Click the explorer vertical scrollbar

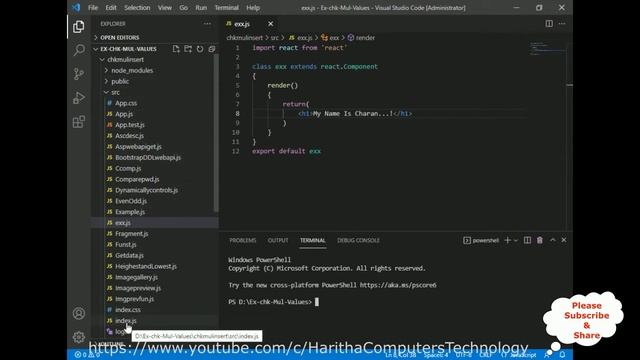[216, 133]
